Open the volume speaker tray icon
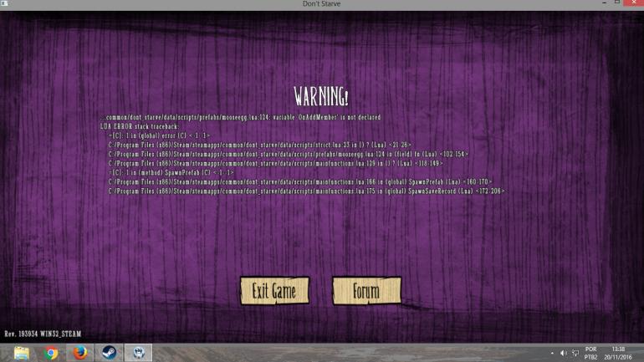The height and width of the screenshot is (362, 644). [x=564, y=353]
